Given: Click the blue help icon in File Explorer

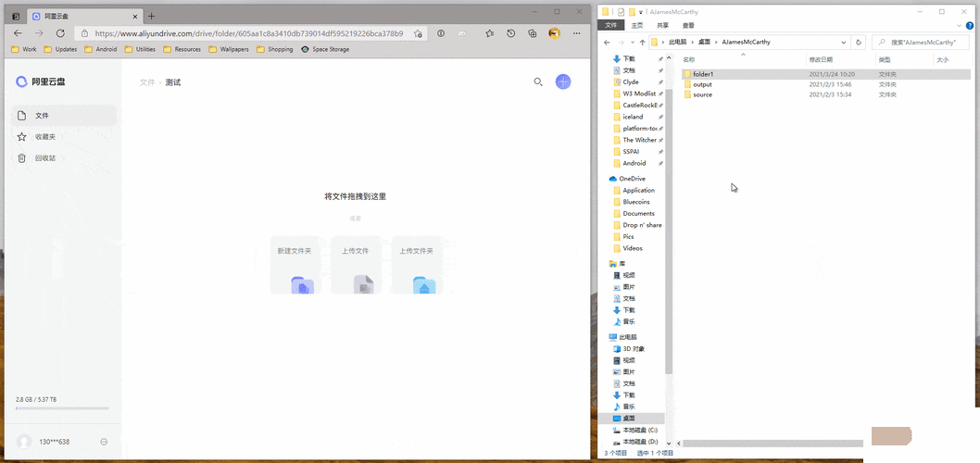Looking at the screenshot, I should [x=970, y=26].
